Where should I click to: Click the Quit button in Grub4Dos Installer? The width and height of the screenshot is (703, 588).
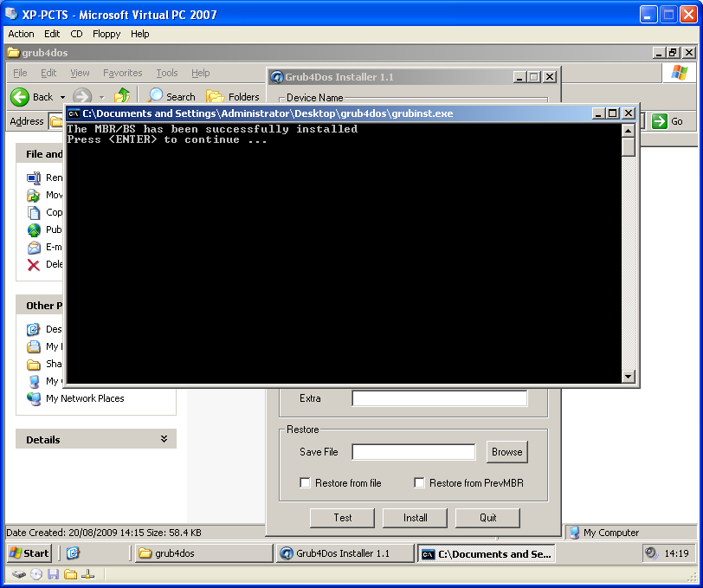(x=487, y=518)
